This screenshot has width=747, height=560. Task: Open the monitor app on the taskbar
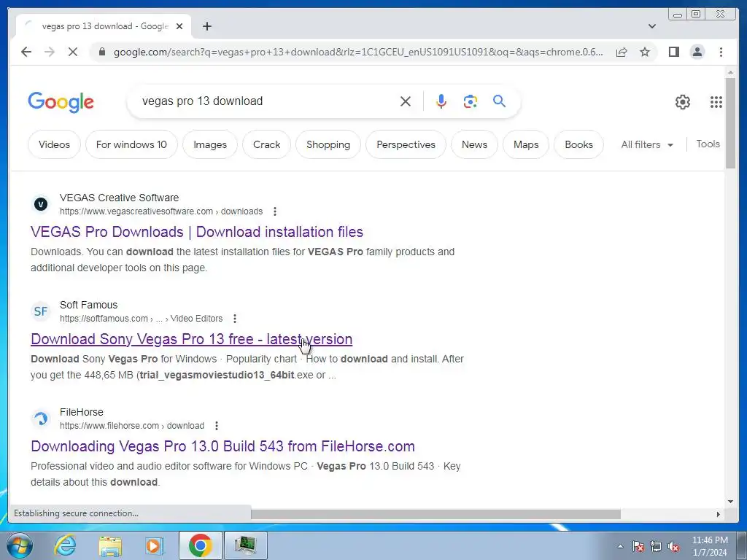[x=246, y=545]
